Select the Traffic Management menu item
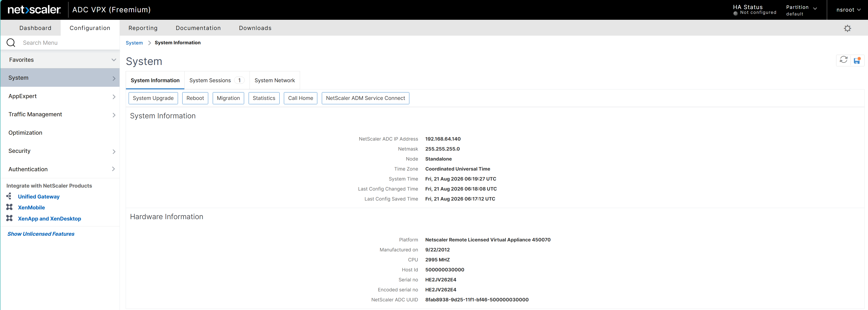 [60, 114]
